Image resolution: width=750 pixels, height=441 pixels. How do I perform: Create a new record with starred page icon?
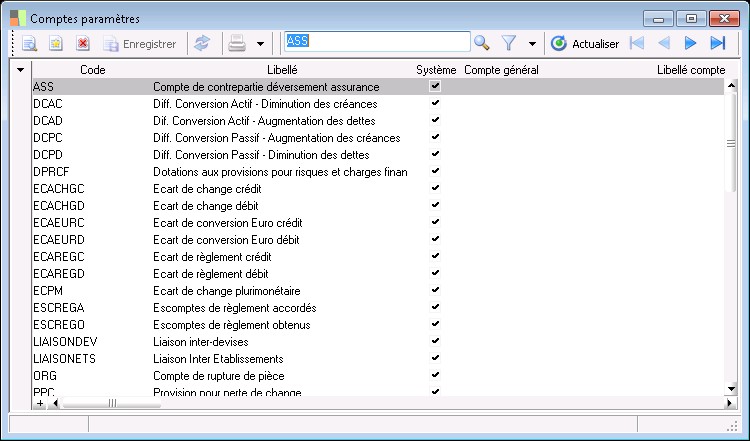click(56, 44)
